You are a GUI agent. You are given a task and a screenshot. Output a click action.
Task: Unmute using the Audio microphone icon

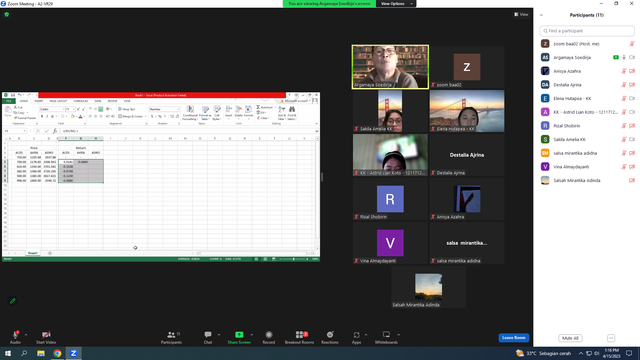point(16,335)
